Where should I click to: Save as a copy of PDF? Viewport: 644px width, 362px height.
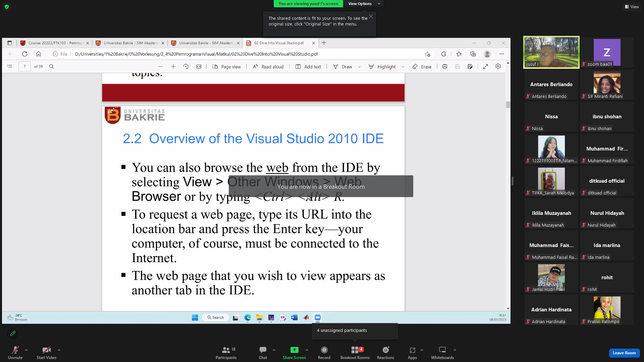click(x=470, y=66)
